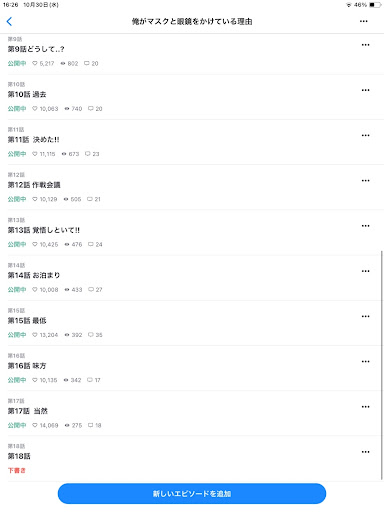The height and width of the screenshot is (512, 384).
Task: Open more options for 第17話 当然
Action: 365,407
